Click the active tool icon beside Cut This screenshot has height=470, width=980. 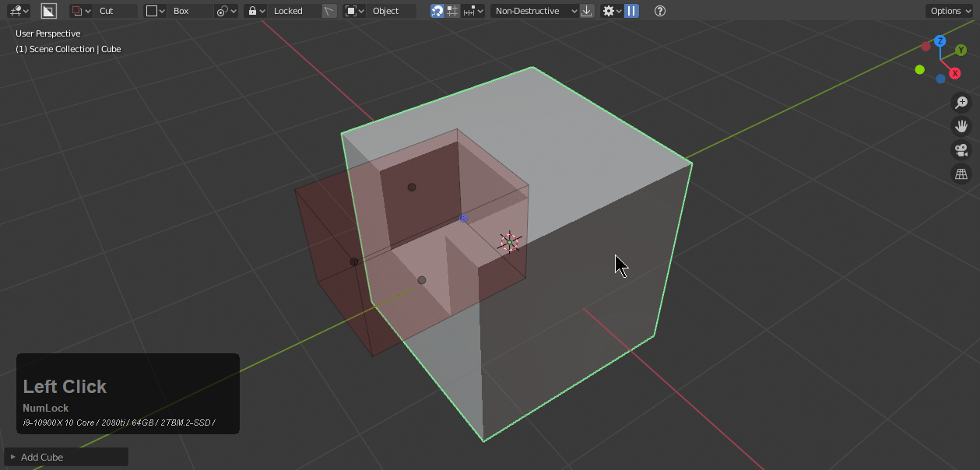click(x=49, y=11)
